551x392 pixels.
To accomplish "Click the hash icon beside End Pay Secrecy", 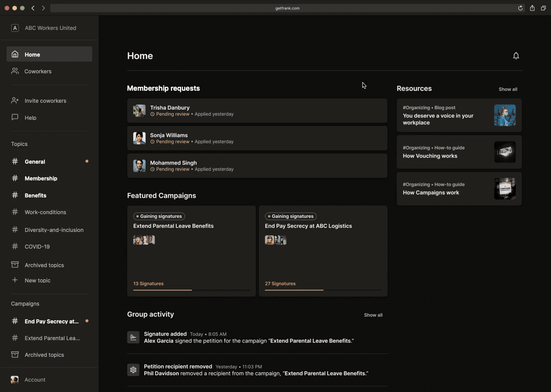I will pos(15,321).
